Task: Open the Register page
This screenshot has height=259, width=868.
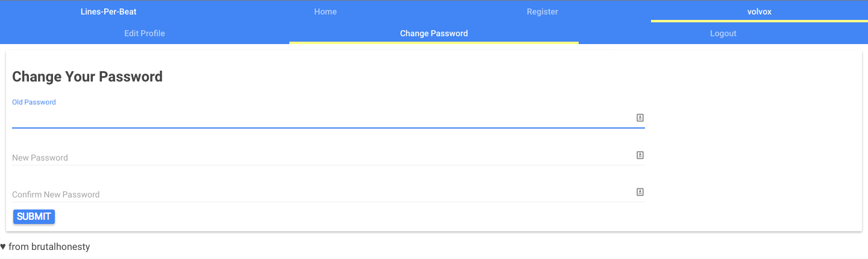Action: point(542,11)
